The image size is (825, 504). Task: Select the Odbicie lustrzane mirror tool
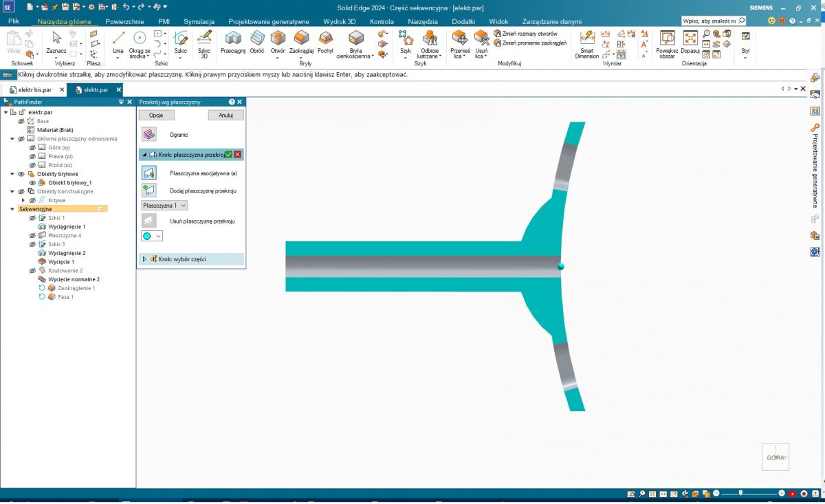click(x=430, y=44)
